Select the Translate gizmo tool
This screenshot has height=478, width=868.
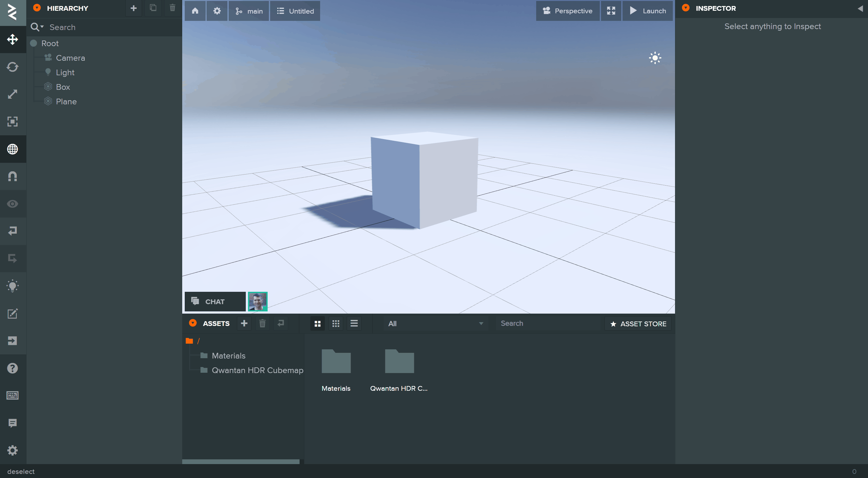coord(12,40)
